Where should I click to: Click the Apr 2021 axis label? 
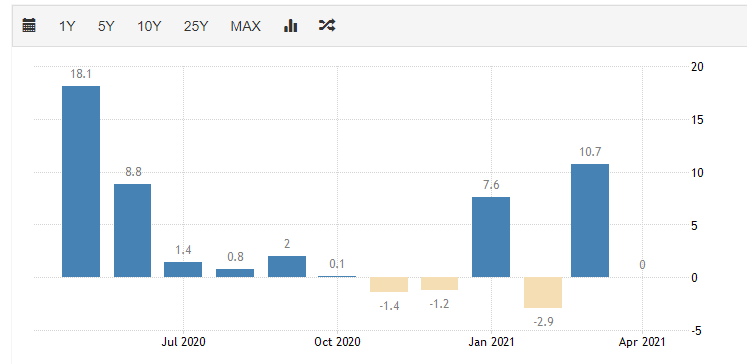pyautogui.click(x=642, y=342)
